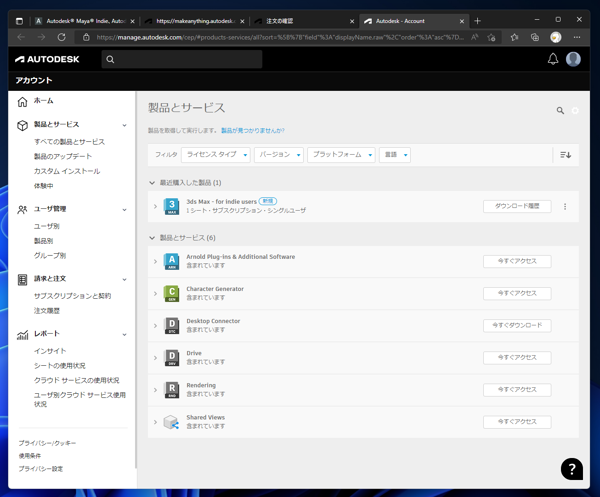600x497 pixels.
Task: Click the home icon in sidebar
Action: [x=23, y=102]
